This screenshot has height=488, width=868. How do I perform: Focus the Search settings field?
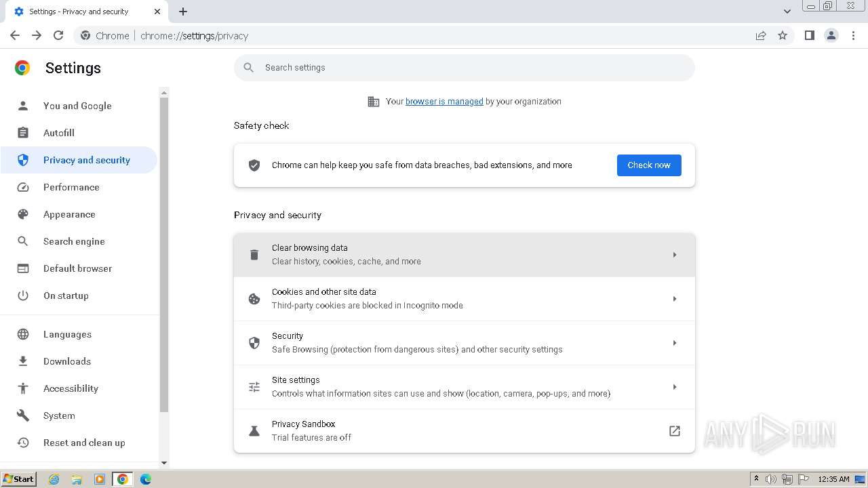coord(465,68)
